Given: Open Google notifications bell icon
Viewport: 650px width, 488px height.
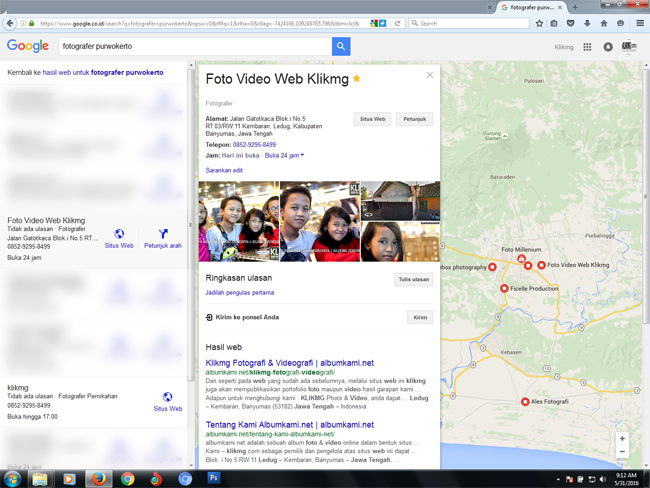Looking at the screenshot, I should tap(608, 47).
